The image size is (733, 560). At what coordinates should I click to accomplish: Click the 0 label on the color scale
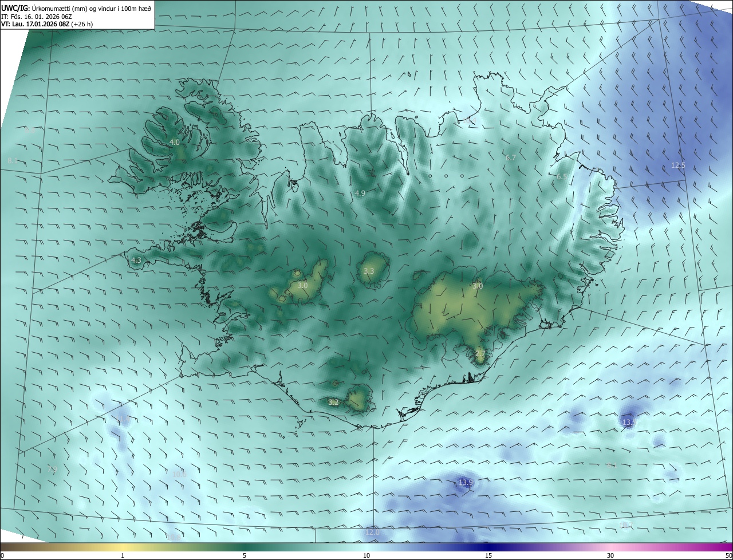click(2, 555)
